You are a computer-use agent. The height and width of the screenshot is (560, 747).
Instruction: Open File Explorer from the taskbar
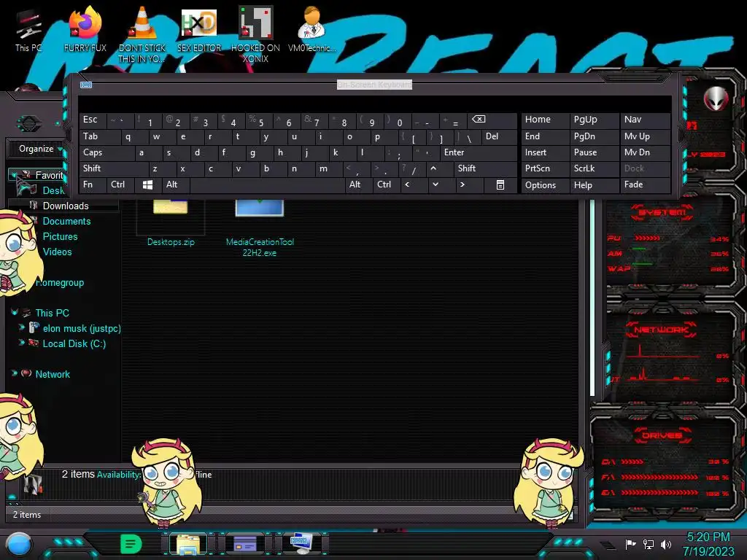click(x=187, y=544)
